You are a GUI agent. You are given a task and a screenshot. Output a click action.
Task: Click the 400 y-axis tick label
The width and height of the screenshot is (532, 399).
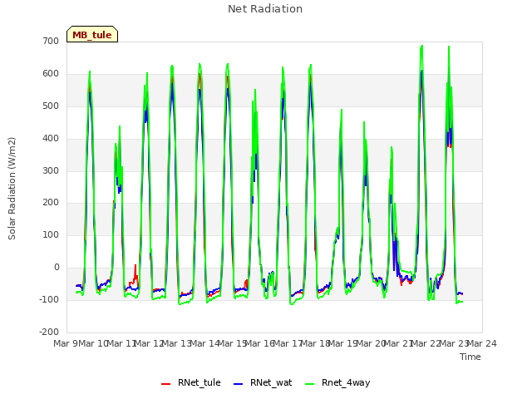(51, 139)
